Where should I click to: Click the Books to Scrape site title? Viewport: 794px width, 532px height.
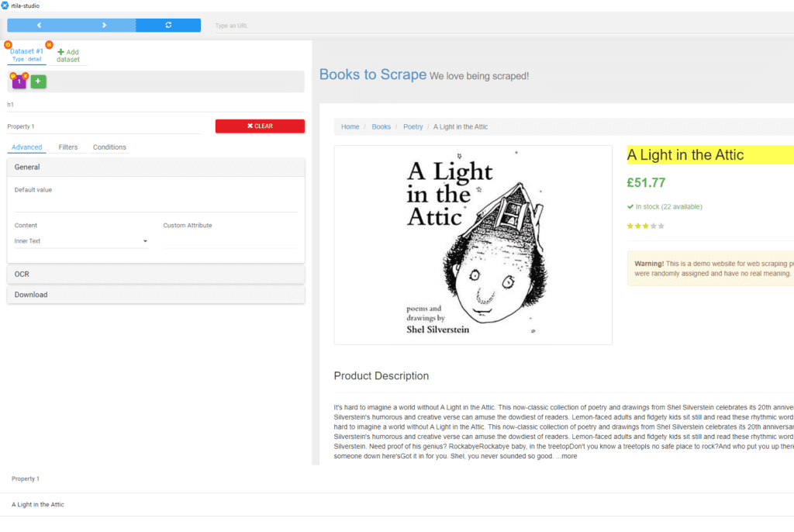[373, 74]
